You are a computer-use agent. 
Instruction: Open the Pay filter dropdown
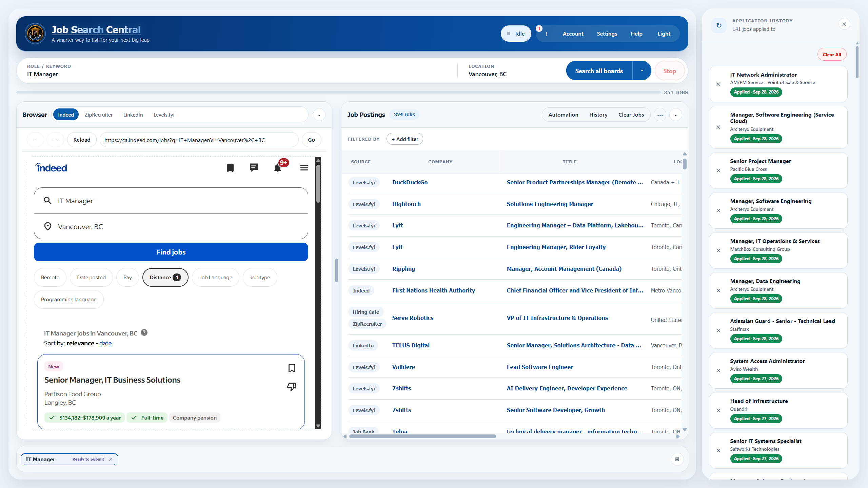(x=127, y=277)
